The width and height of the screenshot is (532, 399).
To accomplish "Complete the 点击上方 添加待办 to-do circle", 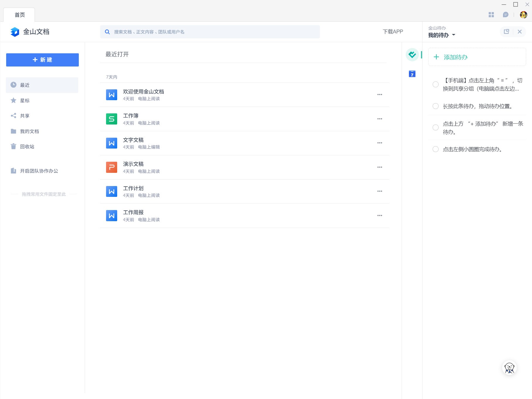I will (x=436, y=127).
